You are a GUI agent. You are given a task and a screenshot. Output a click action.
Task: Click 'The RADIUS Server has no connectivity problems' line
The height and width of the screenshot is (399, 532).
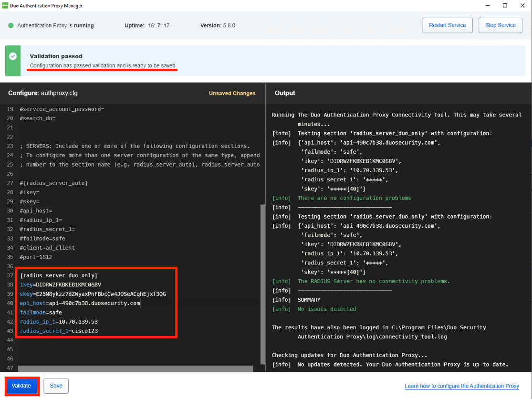374,281
